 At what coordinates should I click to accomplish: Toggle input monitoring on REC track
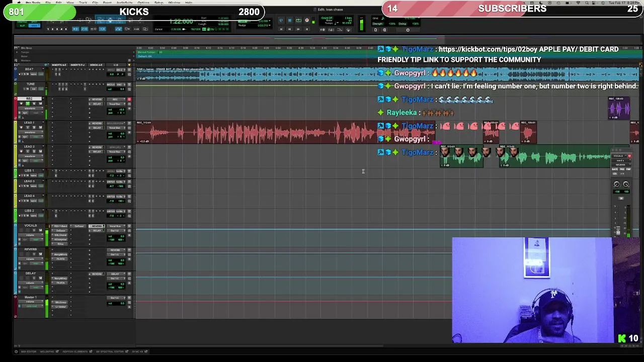click(x=28, y=104)
